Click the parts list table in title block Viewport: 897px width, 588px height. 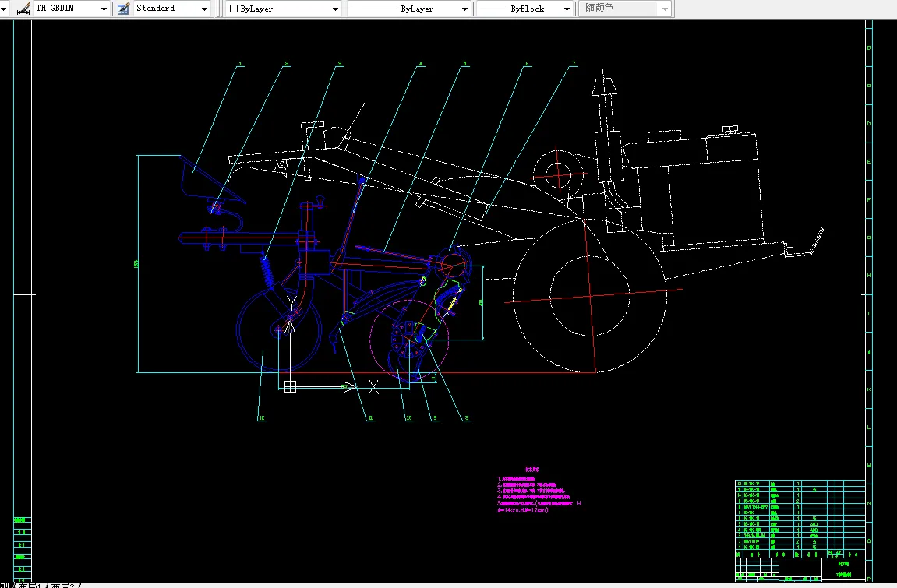(800, 519)
